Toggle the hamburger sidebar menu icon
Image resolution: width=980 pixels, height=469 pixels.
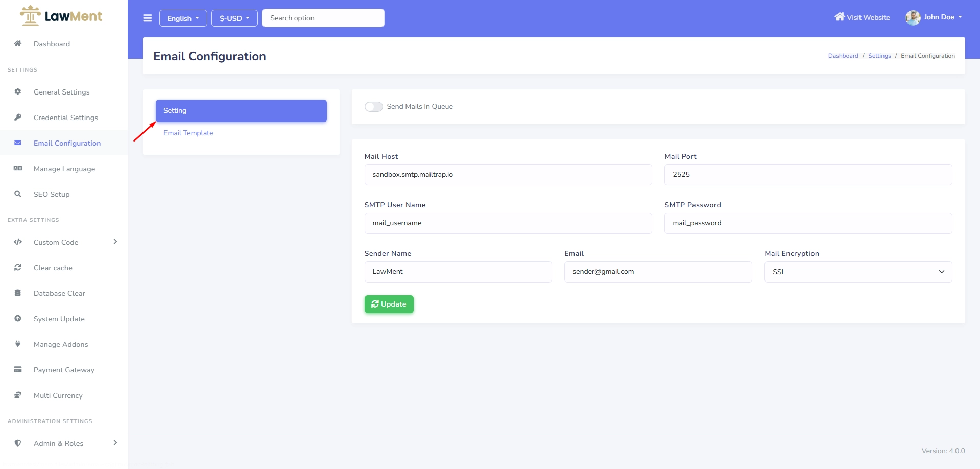click(x=148, y=18)
